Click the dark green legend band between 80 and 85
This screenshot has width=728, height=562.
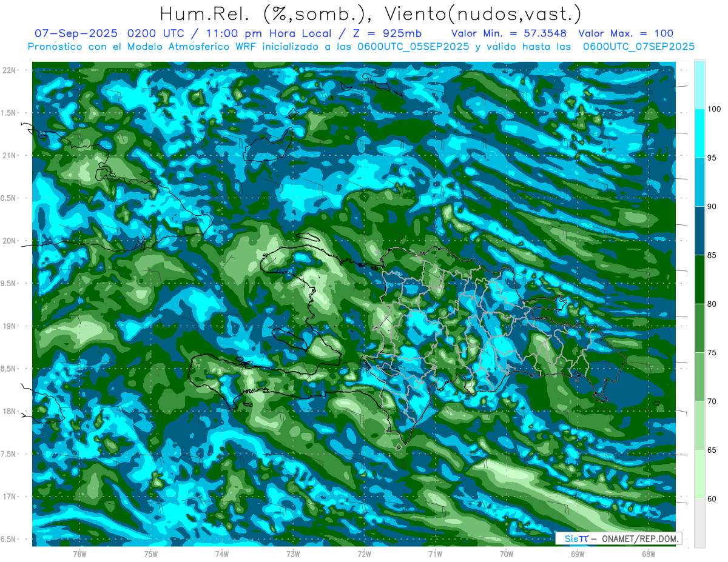(x=699, y=279)
